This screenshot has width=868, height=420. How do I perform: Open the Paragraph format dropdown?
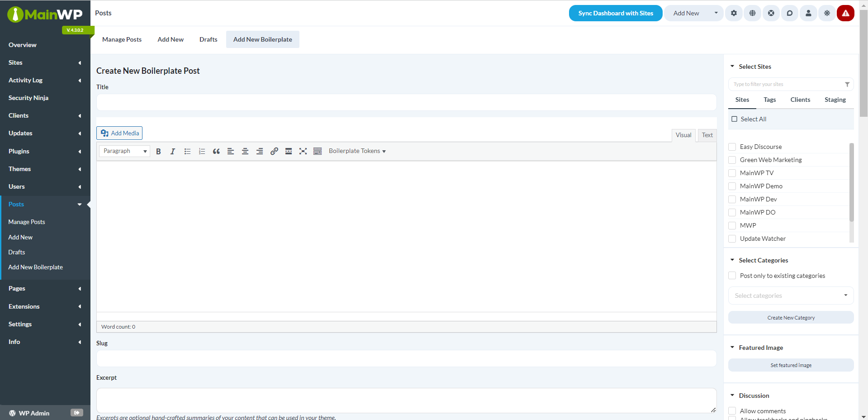(124, 151)
